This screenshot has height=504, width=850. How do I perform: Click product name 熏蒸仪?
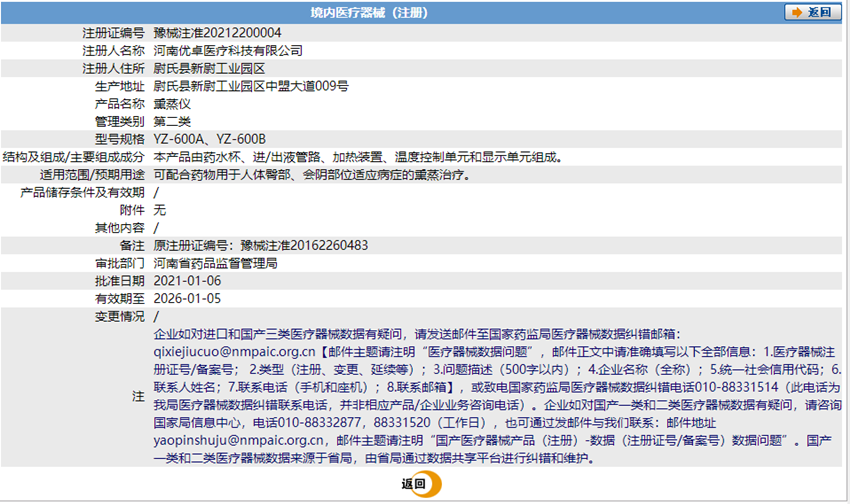click(172, 104)
